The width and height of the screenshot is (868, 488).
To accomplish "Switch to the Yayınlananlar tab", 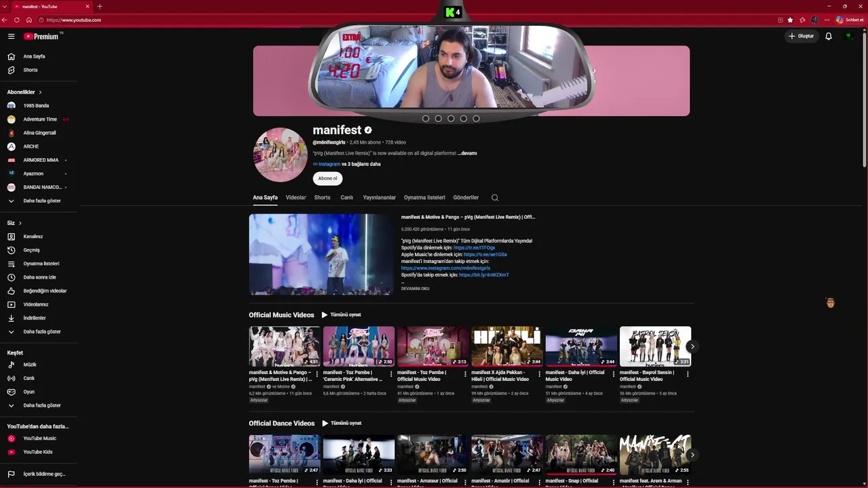I will pos(379,198).
